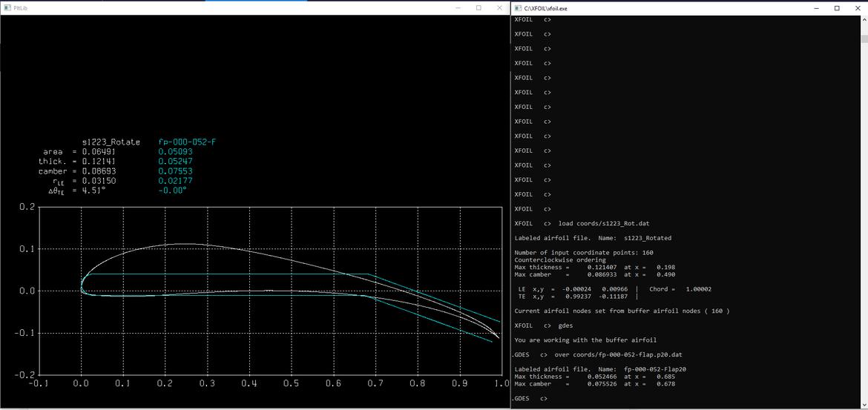Close the PltLib plot window

point(499,7)
